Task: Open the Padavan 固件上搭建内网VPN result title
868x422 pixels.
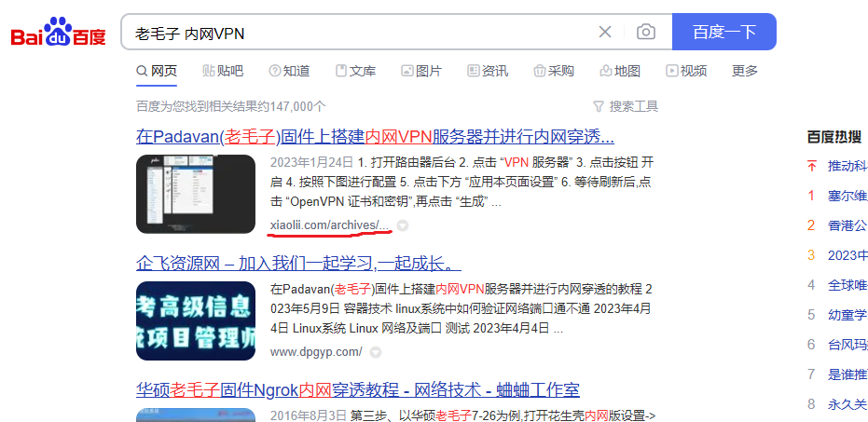Action: pyautogui.click(x=375, y=136)
